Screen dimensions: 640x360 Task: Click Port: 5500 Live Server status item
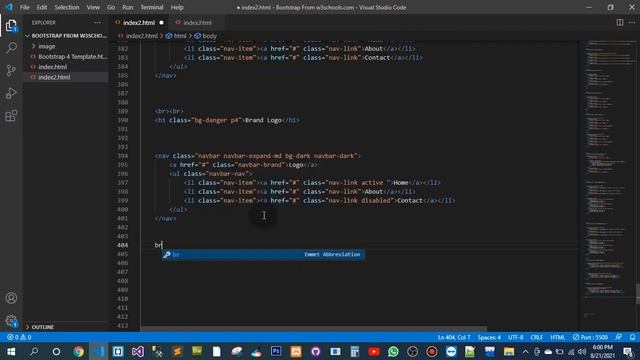(590, 337)
